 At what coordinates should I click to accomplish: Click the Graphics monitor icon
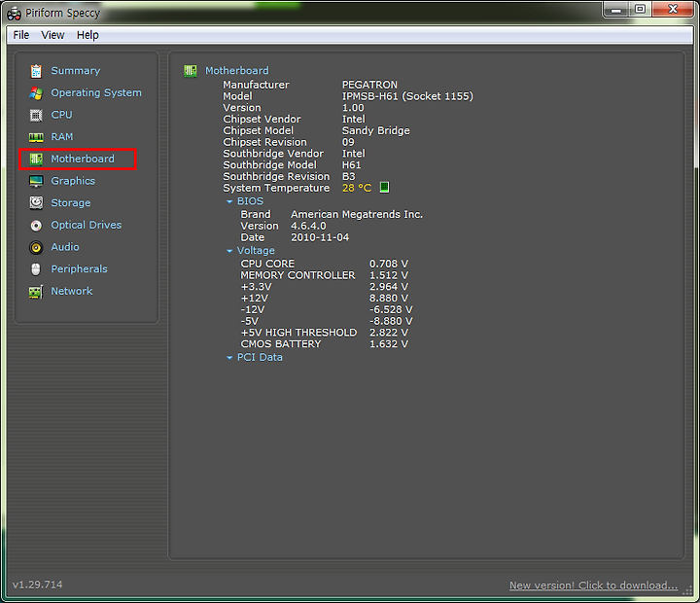click(x=36, y=181)
